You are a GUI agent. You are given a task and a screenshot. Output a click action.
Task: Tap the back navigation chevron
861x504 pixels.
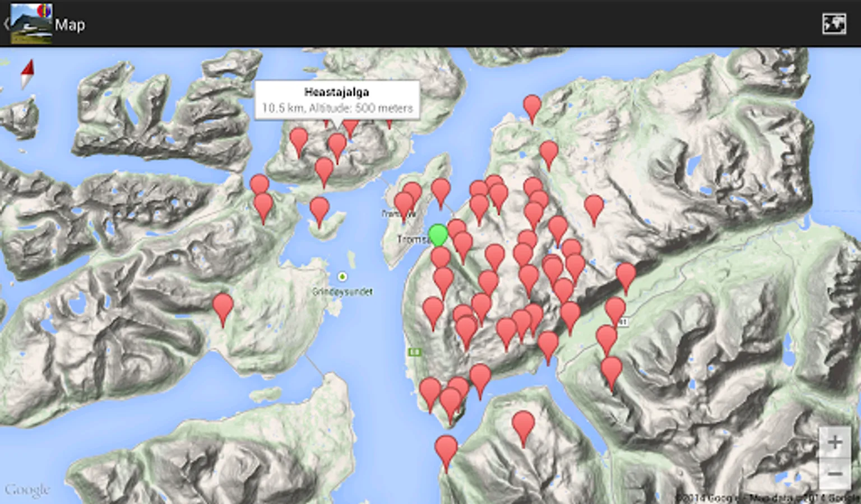pos(6,24)
